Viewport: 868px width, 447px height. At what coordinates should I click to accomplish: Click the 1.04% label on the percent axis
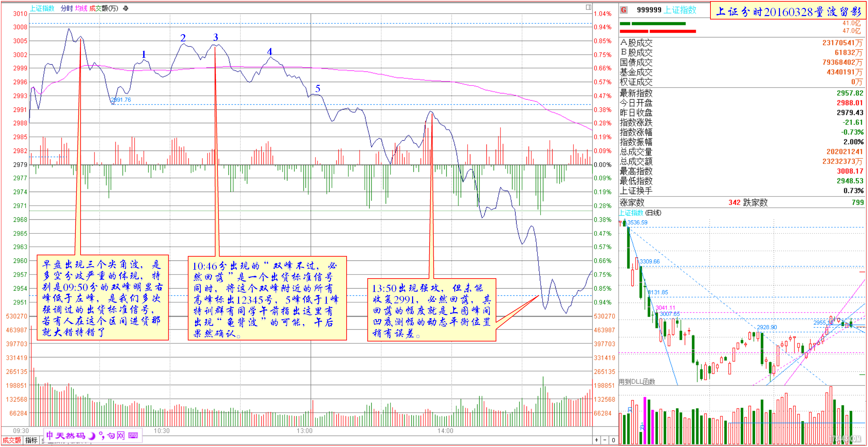point(603,14)
